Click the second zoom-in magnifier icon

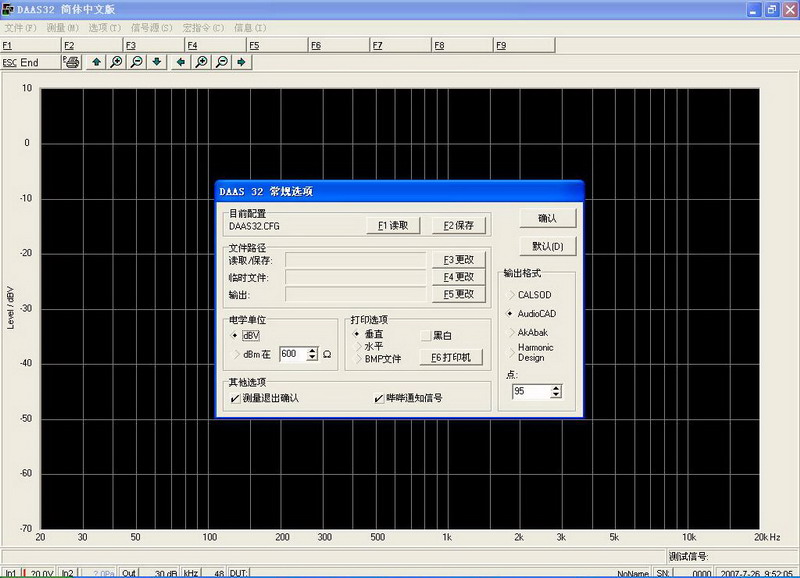(x=202, y=62)
